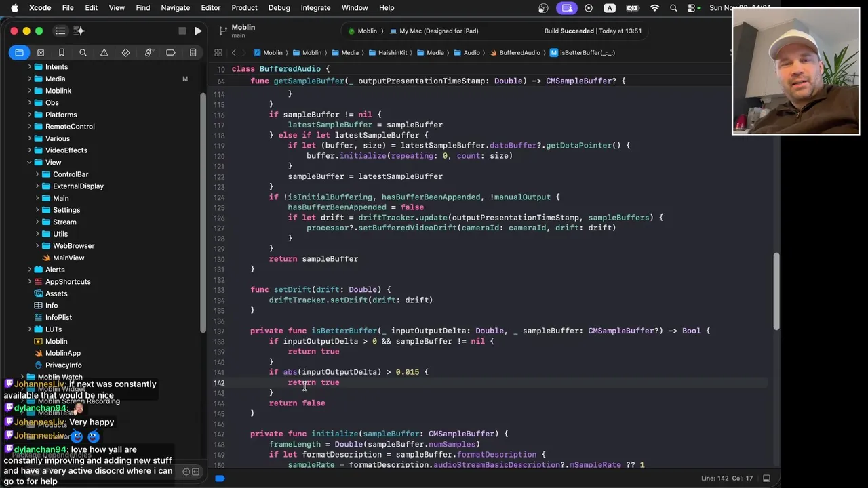Open the screen sharing menu bar item
The height and width of the screenshot is (488, 868).
click(567, 7)
